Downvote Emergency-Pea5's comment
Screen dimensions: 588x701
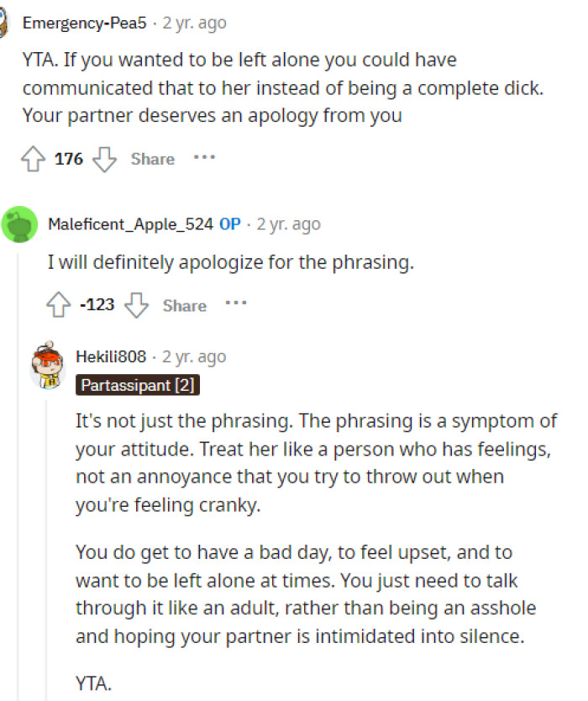tap(104, 158)
